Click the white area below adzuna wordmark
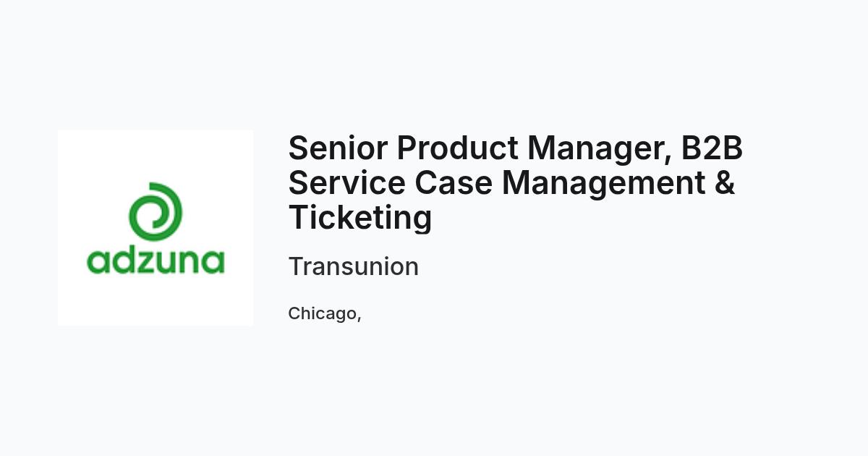 [156, 300]
